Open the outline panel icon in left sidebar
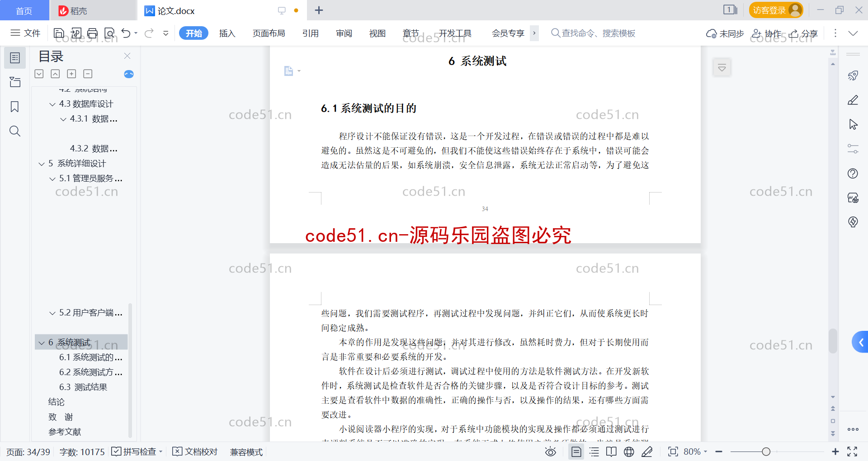 point(15,58)
